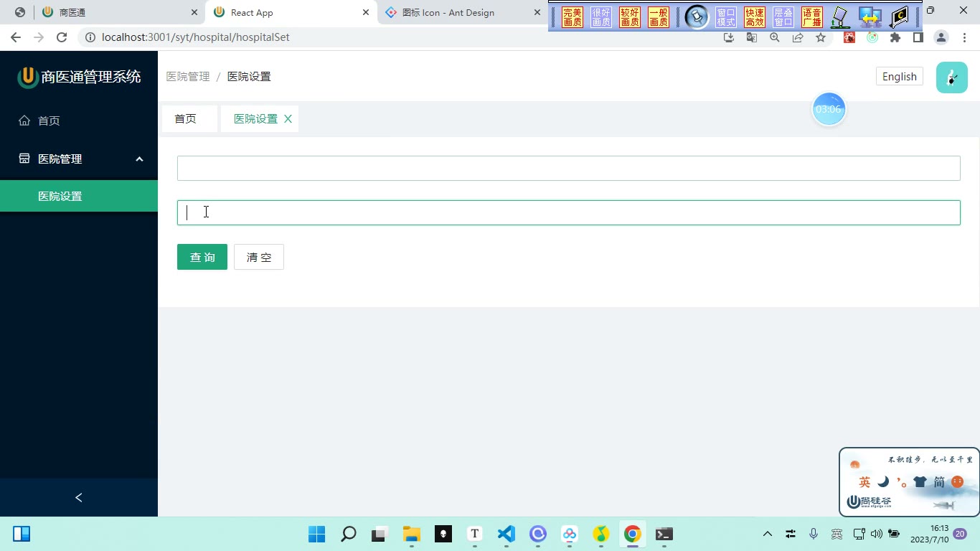Open File Explorer from the taskbar
980x551 pixels.
pos(411,534)
